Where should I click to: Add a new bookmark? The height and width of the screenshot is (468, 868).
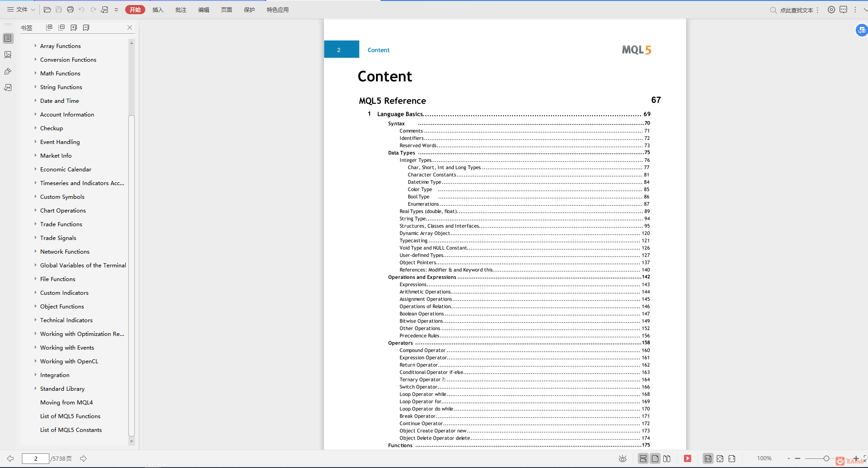pyautogui.click(x=74, y=27)
